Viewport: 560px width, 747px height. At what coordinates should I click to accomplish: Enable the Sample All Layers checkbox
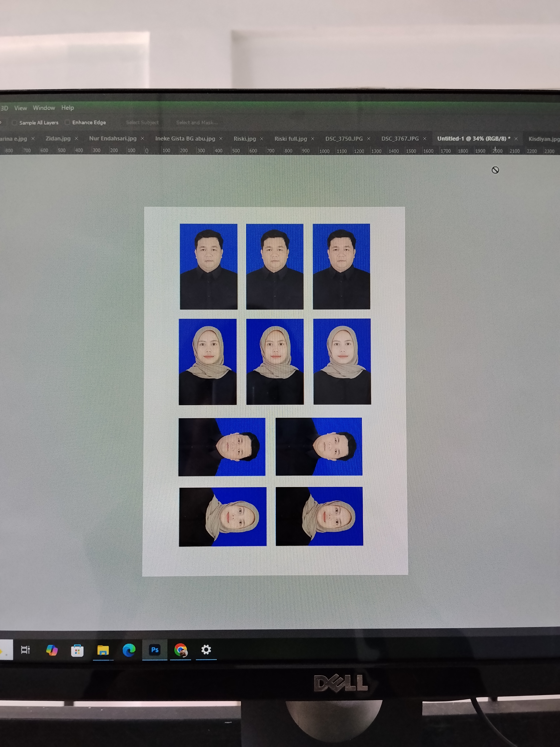point(15,123)
